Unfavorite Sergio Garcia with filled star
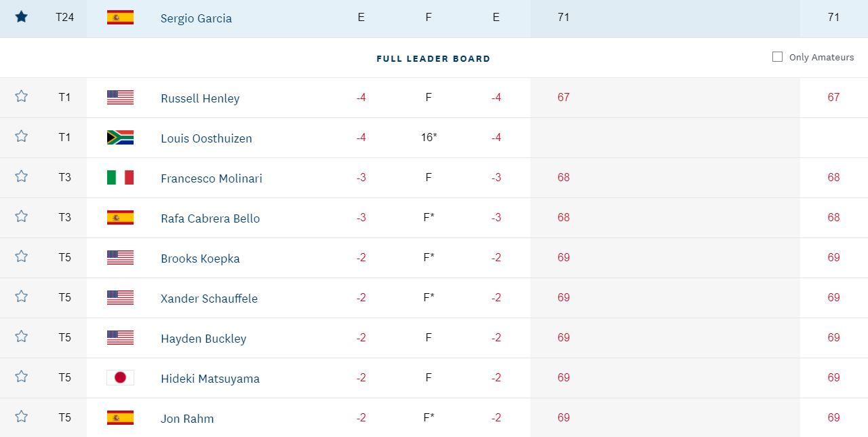The width and height of the screenshot is (868, 437). [x=21, y=17]
